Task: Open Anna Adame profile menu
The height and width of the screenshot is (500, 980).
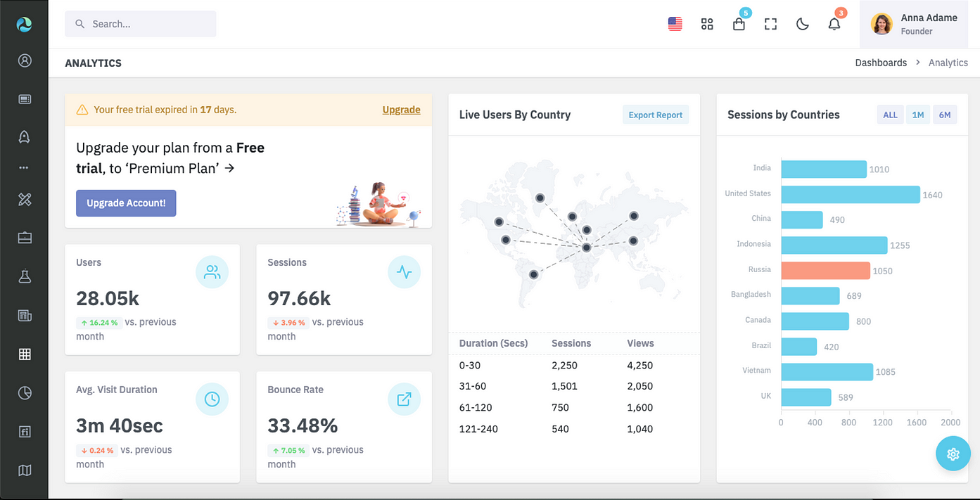Action: click(x=915, y=24)
